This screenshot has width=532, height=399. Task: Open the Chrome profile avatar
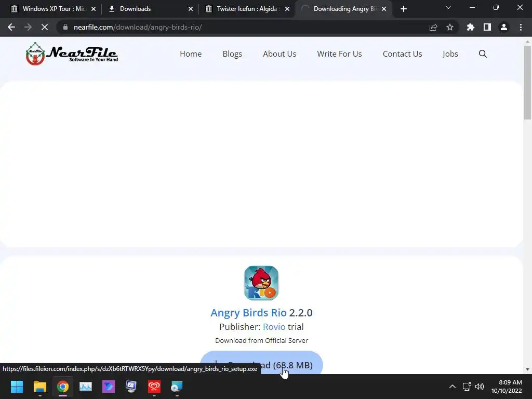tap(504, 27)
